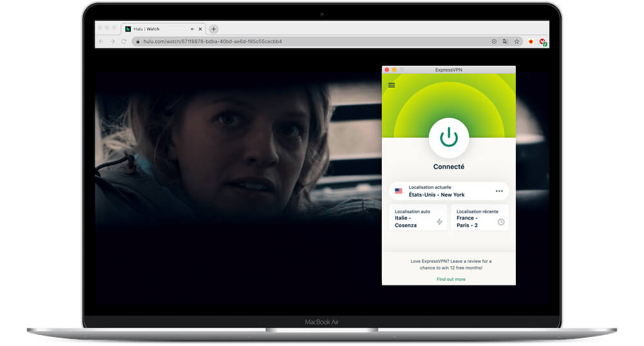Open the orange star browser extension
This screenshot has height=346, width=644.
(x=531, y=41)
